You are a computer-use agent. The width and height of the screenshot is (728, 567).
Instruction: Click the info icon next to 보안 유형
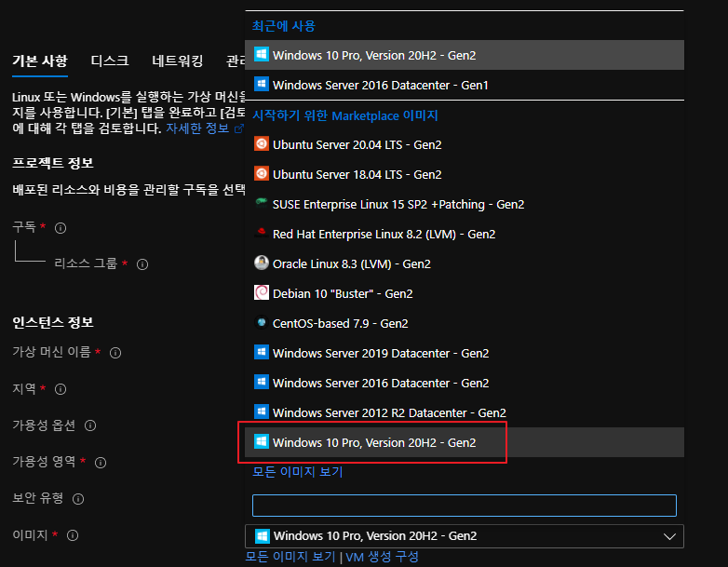(x=78, y=499)
